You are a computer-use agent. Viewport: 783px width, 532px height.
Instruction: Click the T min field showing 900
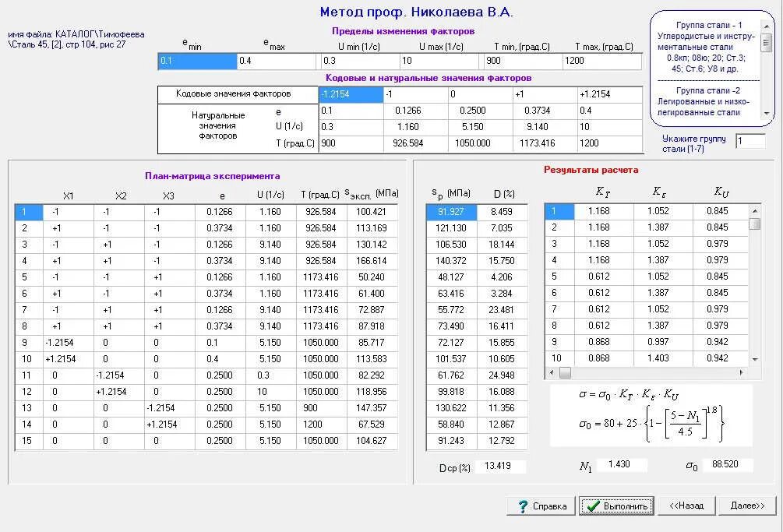pos(523,61)
